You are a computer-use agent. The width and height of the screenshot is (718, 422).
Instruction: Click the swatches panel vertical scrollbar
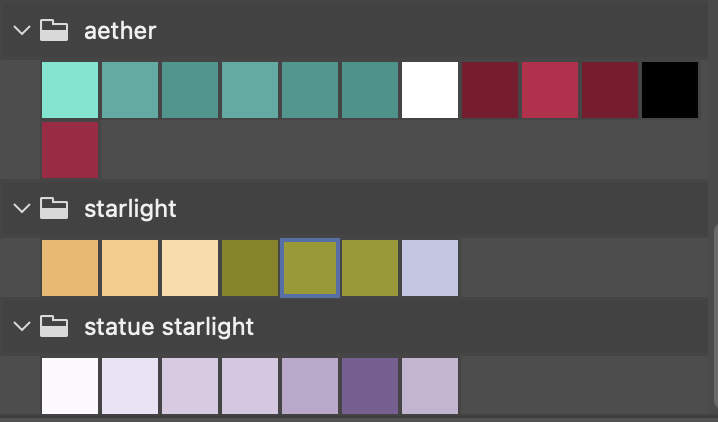(x=715, y=316)
